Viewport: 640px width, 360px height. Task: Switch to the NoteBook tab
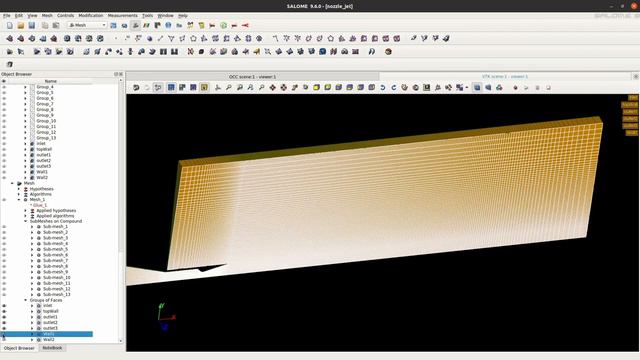pyautogui.click(x=52, y=348)
